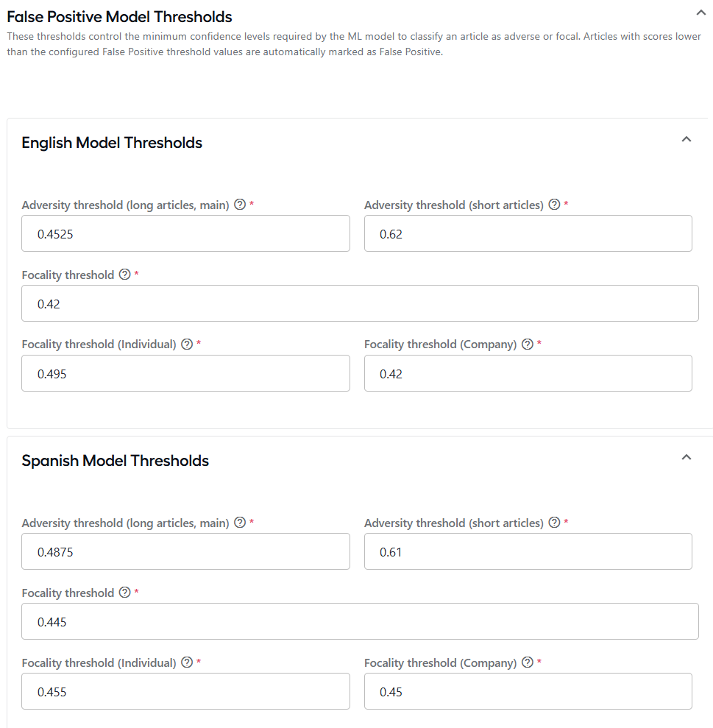Viewport: 713px width, 728px height.
Task: Edit Spanish long articles adversity field 0.4875
Action: pyautogui.click(x=185, y=551)
